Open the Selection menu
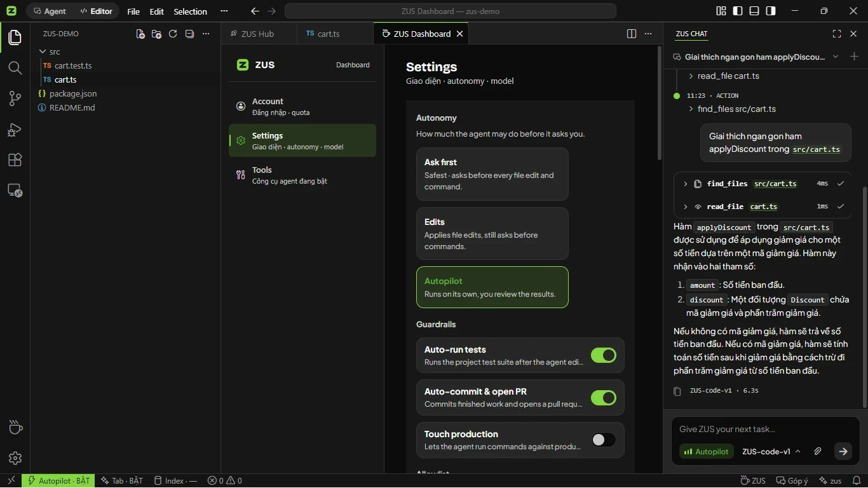This screenshot has height=488, width=868. click(x=190, y=11)
